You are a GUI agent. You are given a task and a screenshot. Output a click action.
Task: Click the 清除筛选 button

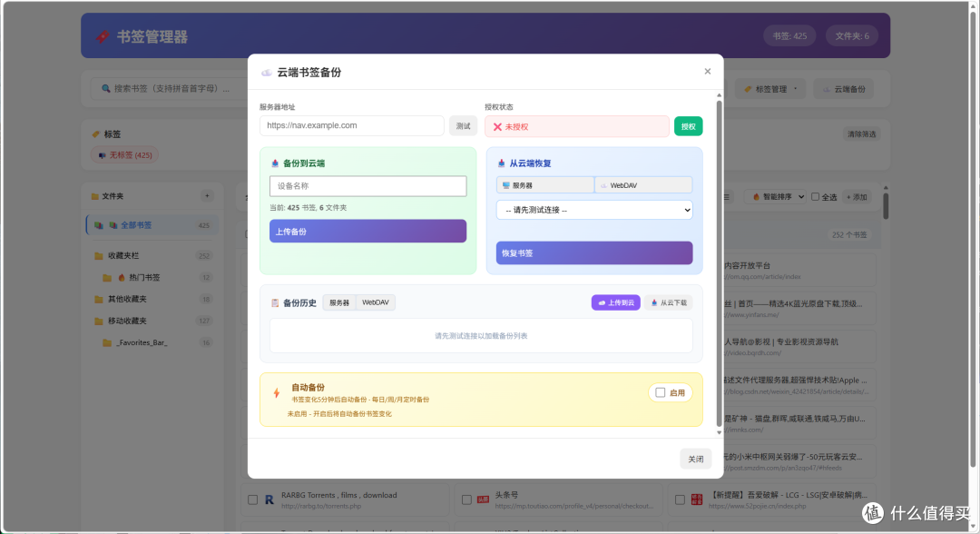pyautogui.click(x=861, y=133)
